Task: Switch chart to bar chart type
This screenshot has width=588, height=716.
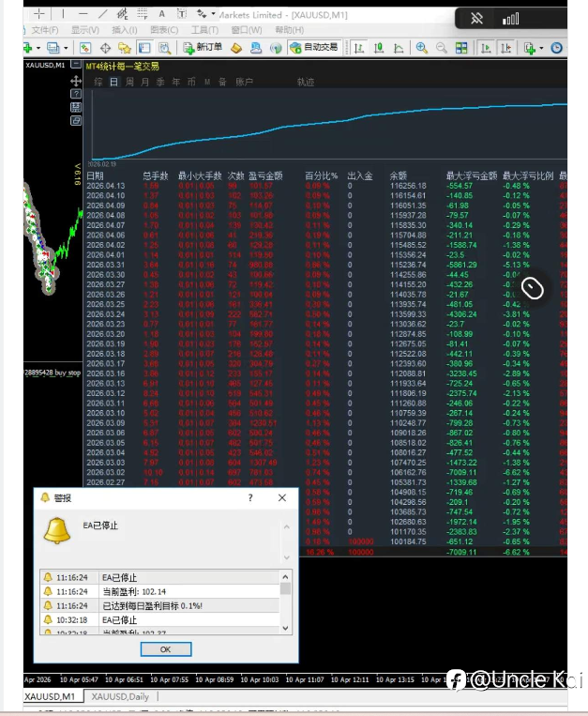Action: point(359,48)
